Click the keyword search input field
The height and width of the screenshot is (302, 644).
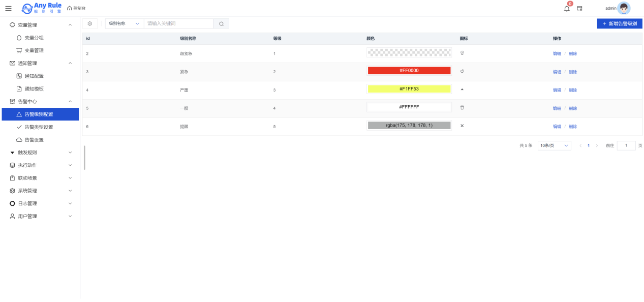tap(178, 23)
